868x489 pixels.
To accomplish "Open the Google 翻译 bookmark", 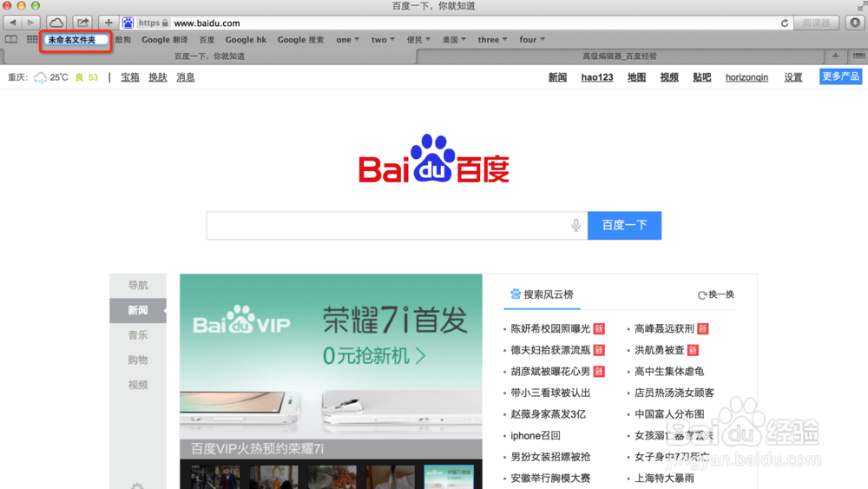I will coord(164,39).
